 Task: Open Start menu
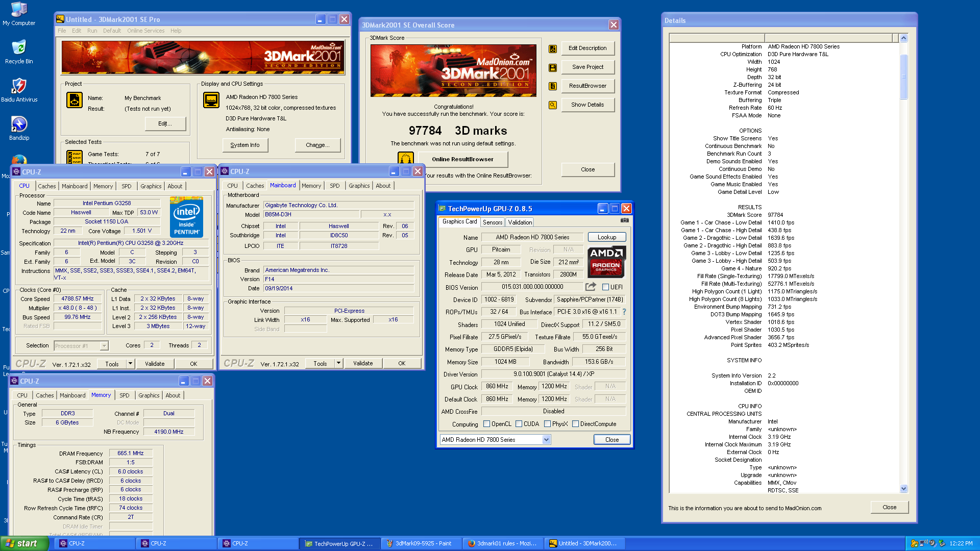(x=24, y=543)
